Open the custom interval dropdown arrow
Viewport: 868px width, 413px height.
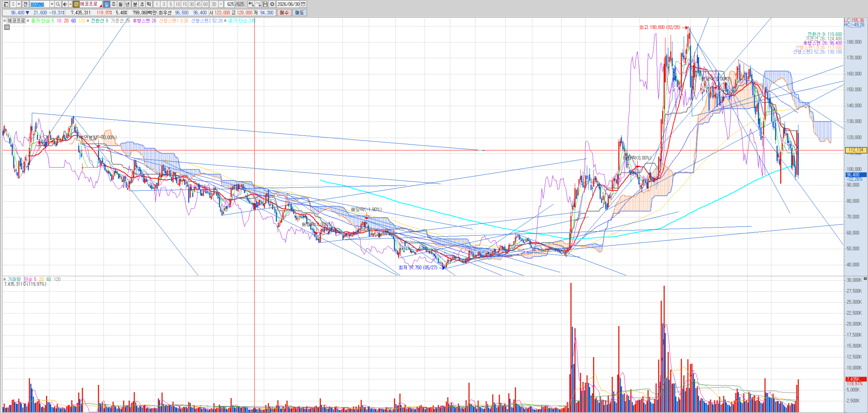(221, 4)
